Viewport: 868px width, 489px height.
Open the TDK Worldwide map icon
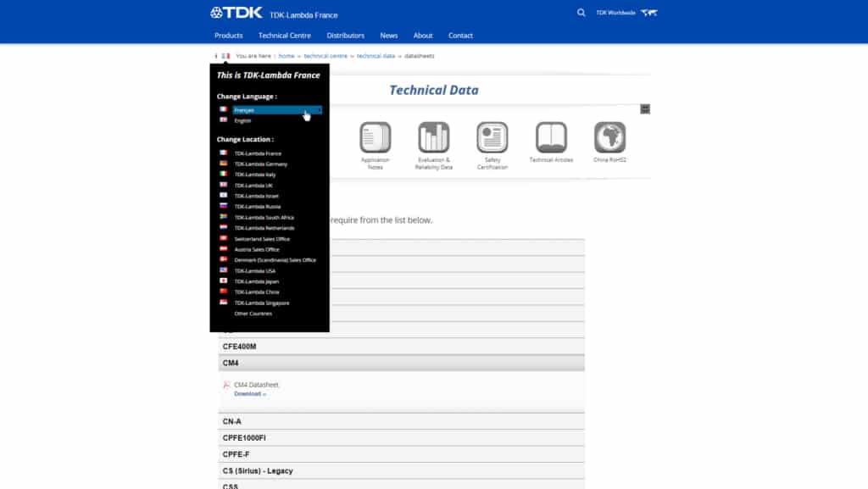point(647,12)
